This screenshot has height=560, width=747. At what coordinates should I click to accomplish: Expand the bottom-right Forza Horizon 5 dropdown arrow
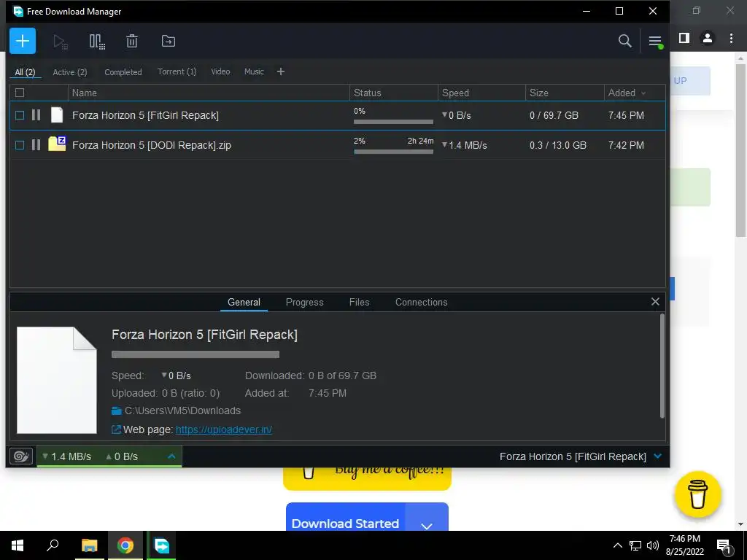(x=658, y=456)
